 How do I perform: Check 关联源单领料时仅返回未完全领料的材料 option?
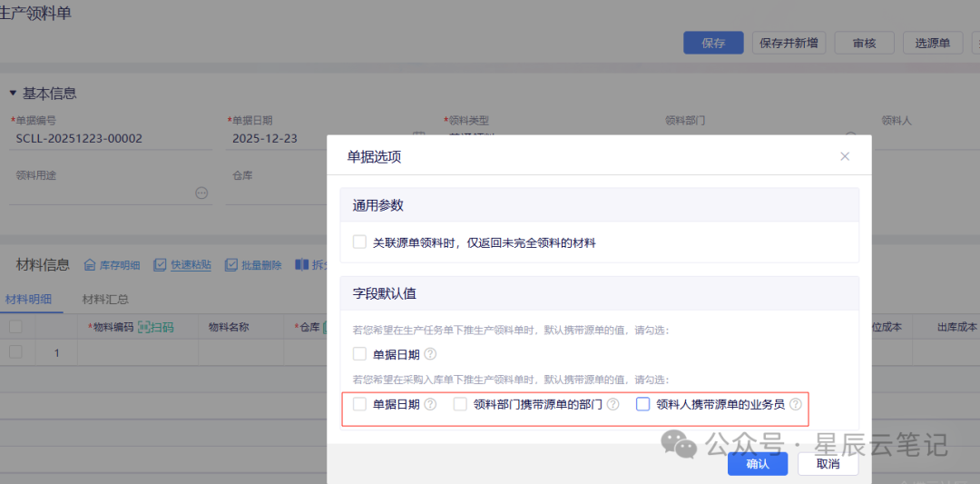click(x=359, y=242)
